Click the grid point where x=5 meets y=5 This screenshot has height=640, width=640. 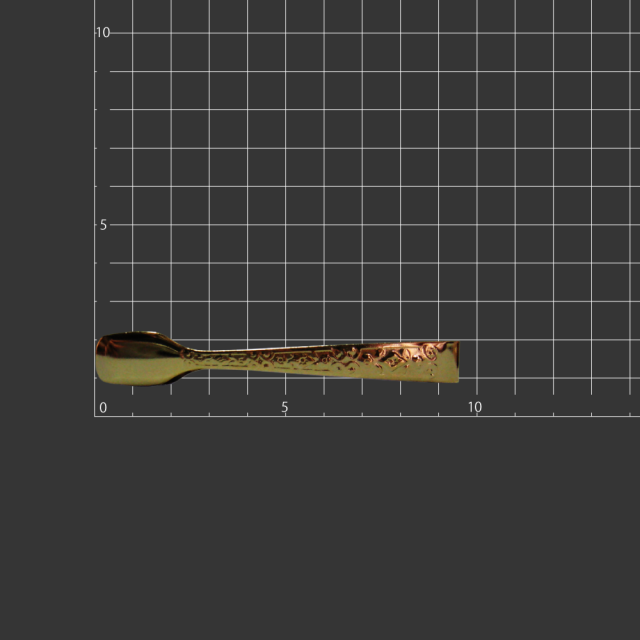point(286,225)
